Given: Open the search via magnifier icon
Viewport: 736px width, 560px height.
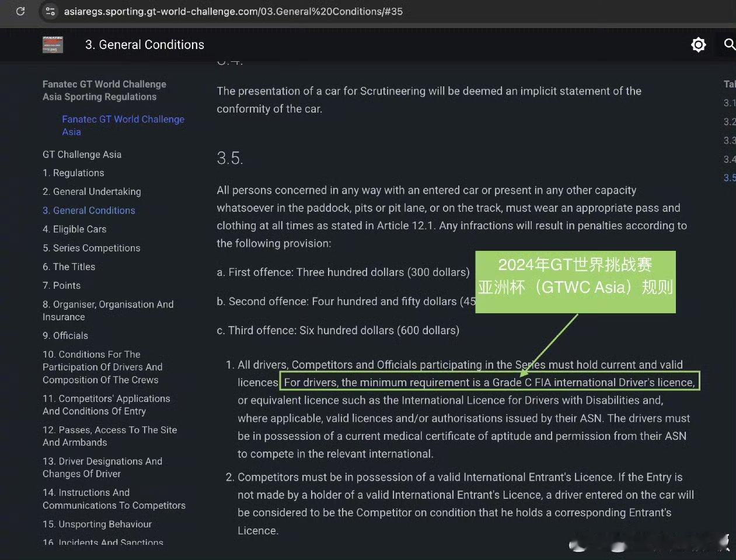Looking at the screenshot, I should click(x=729, y=44).
